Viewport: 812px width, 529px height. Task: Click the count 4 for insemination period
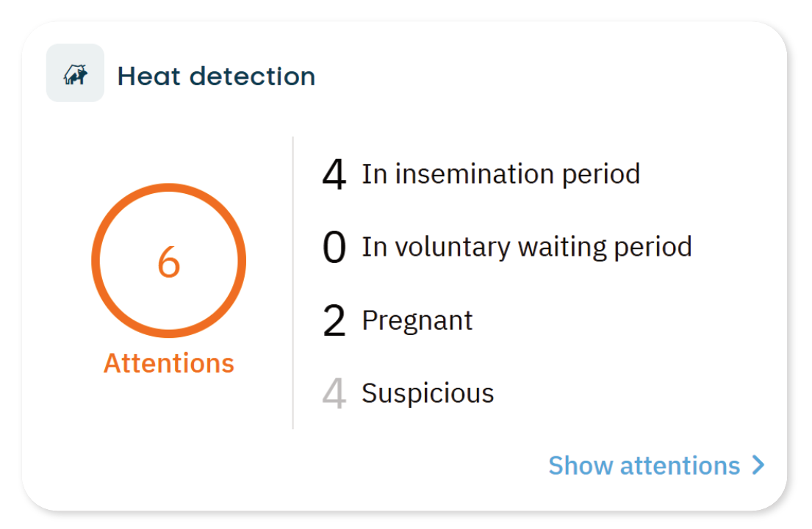pos(334,176)
